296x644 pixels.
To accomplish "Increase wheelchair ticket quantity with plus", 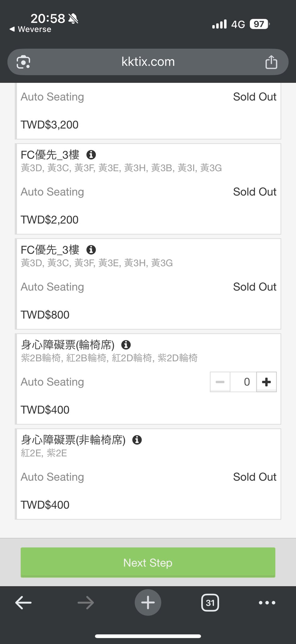I will pos(266,382).
